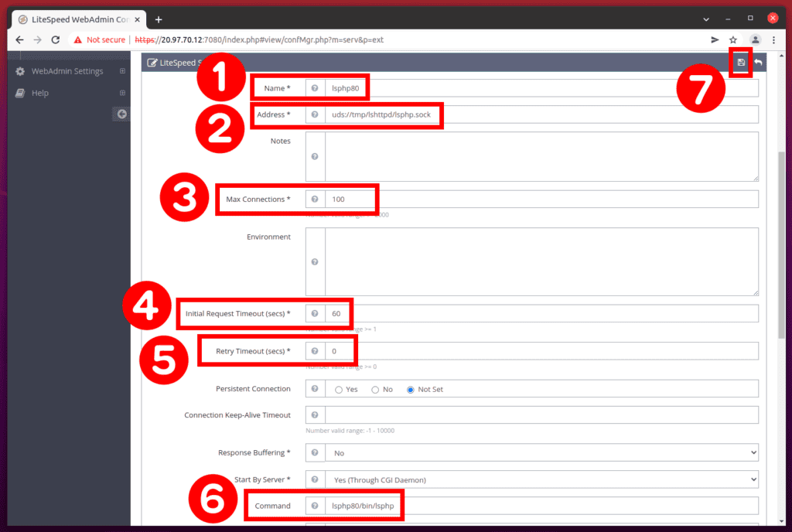
Task: Click the scrollbar up arrow
Action: tap(781, 56)
